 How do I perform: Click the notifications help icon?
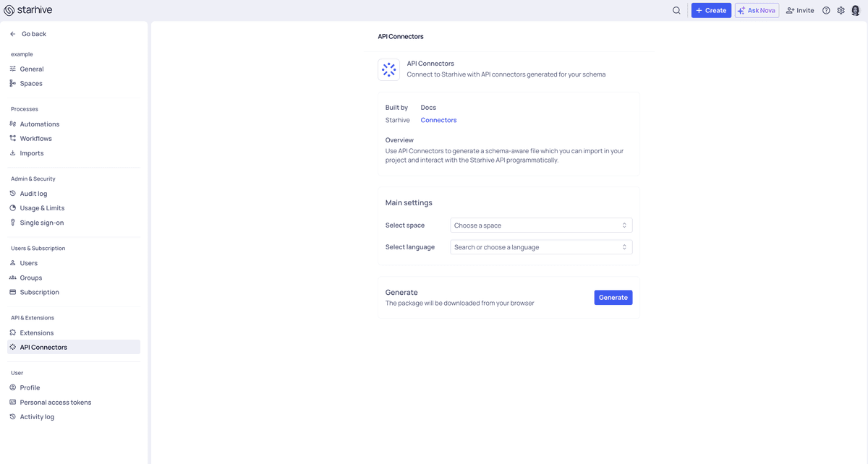(x=826, y=10)
